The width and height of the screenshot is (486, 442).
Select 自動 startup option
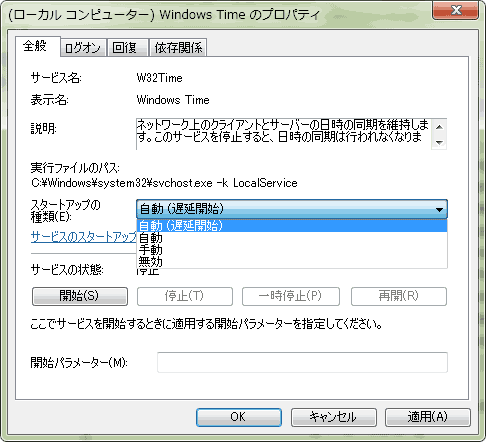click(292, 238)
